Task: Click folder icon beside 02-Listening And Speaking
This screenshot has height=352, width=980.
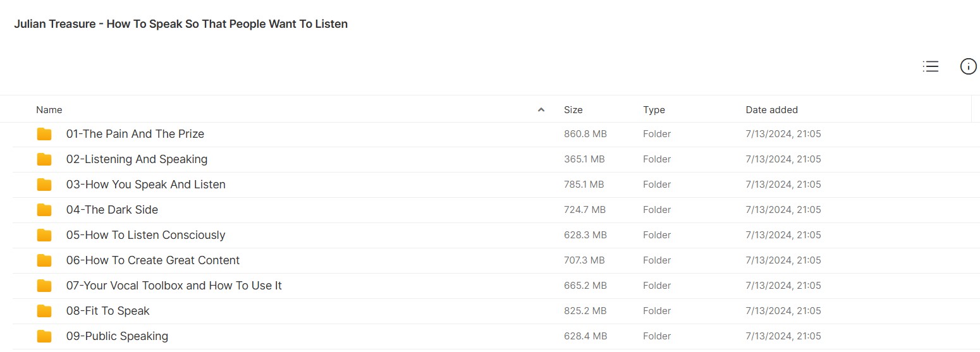Action: click(44, 159)
